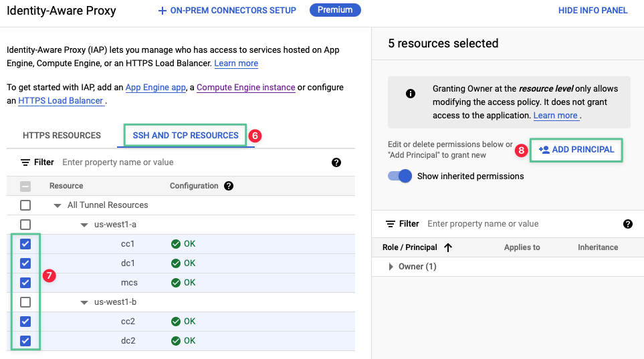Uncheck the cc1 resource checkbox
The width and height of the screenshot is (644, 359).
click(25, 244)
